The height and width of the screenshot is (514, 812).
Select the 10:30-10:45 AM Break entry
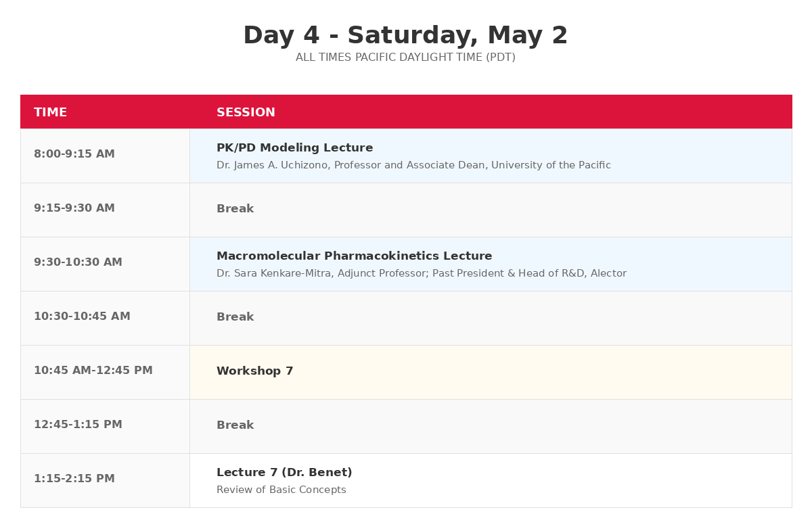(235, 317)
